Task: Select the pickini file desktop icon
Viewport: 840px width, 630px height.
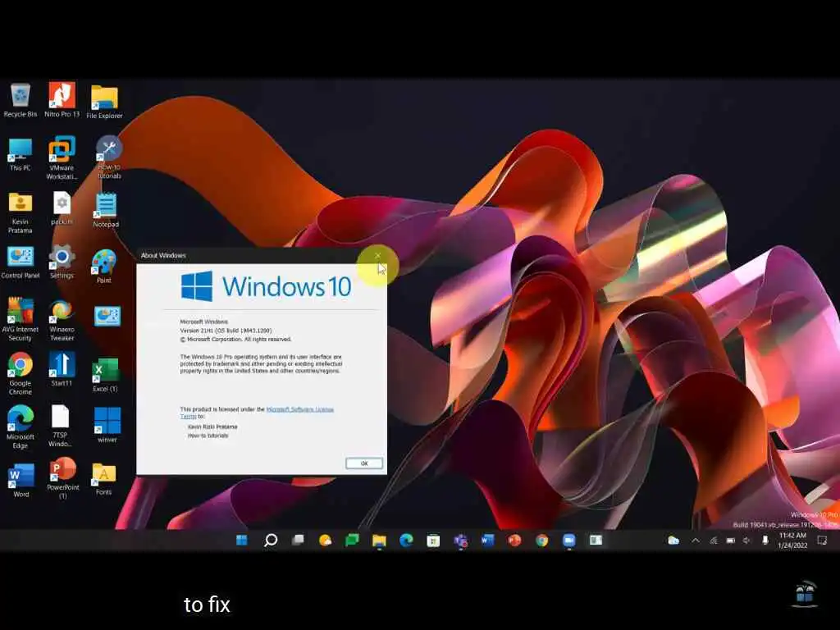Action: 62,209
